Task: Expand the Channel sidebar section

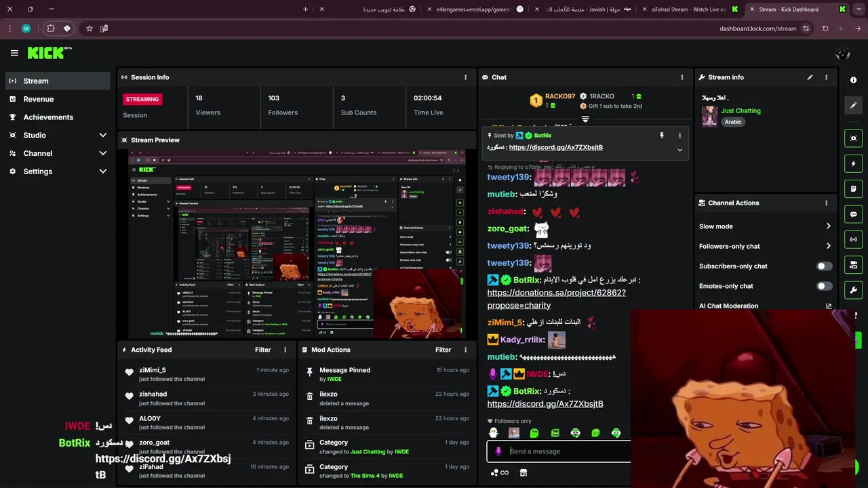Action: tap(103, 153)
